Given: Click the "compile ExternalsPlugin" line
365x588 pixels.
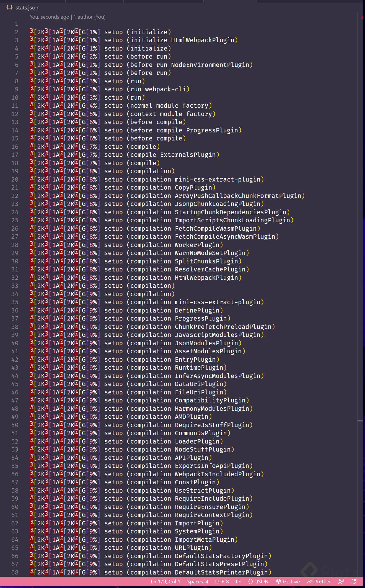Looking at the screenshot, I should (125, 155).
